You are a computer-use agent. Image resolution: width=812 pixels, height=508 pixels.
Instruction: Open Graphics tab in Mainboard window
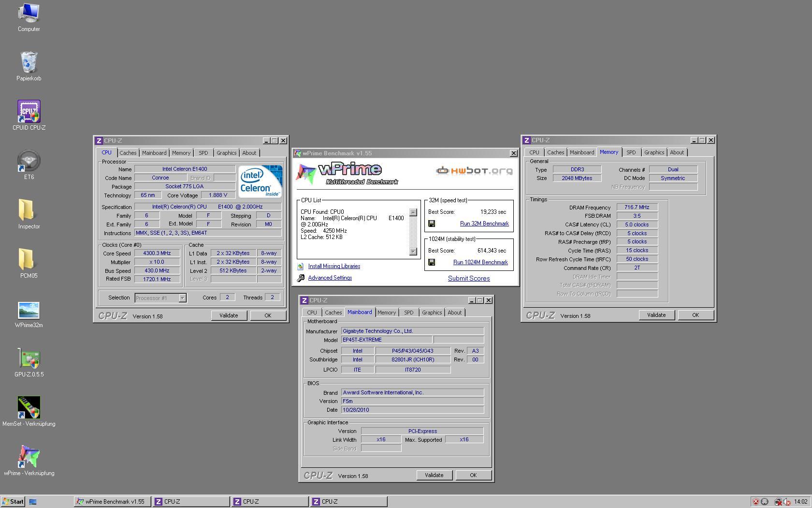432,313
